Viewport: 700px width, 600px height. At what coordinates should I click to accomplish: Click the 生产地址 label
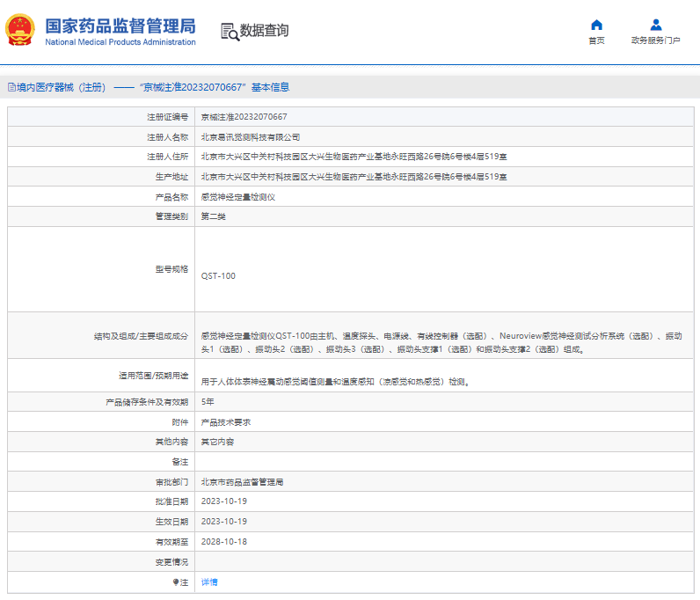pyautogui.click(x=171, y=177)
